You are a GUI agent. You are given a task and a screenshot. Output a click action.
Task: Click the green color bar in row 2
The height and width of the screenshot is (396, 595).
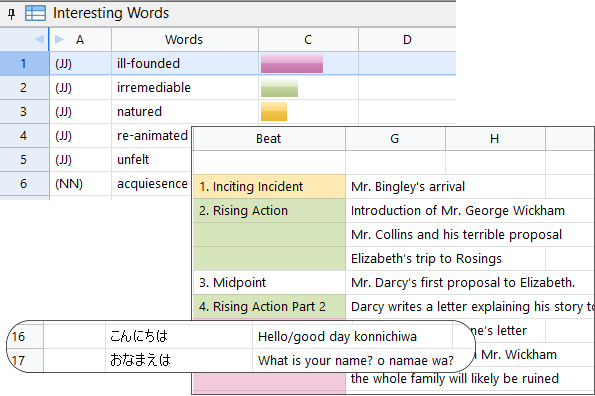tap(279, 88)
